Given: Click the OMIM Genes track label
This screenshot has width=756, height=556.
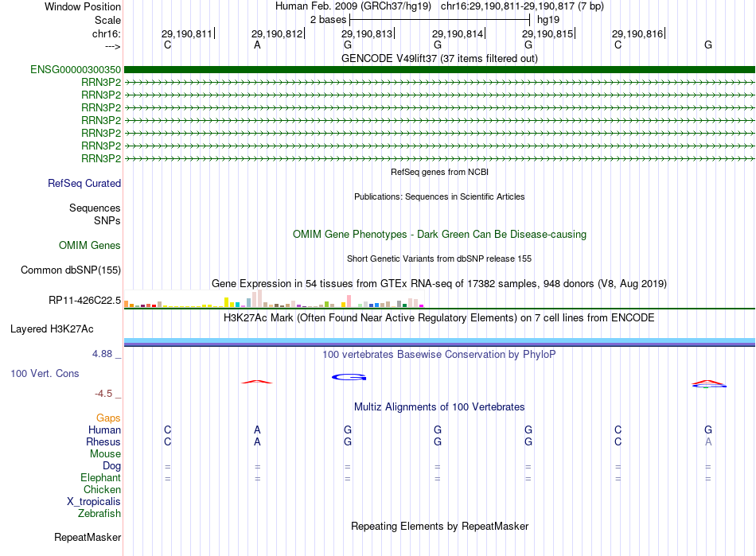Looking at the screenshot, I should click(x=90, y=245).
